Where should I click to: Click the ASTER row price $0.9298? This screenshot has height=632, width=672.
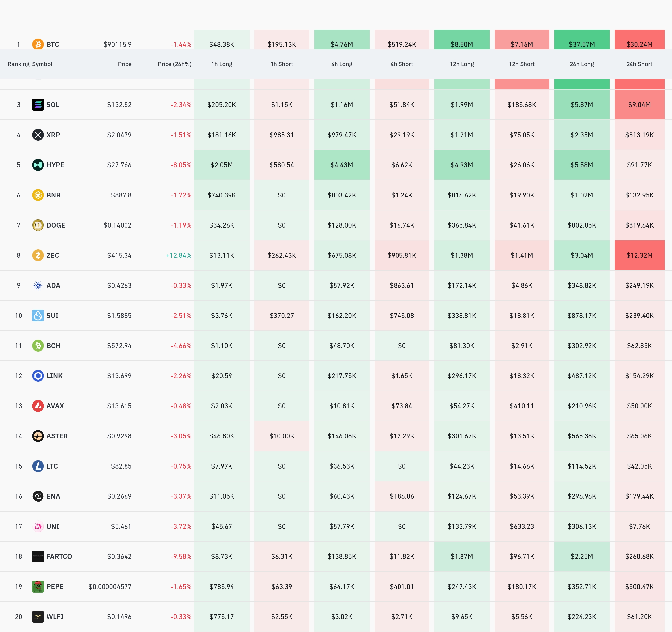pos(119,436)
